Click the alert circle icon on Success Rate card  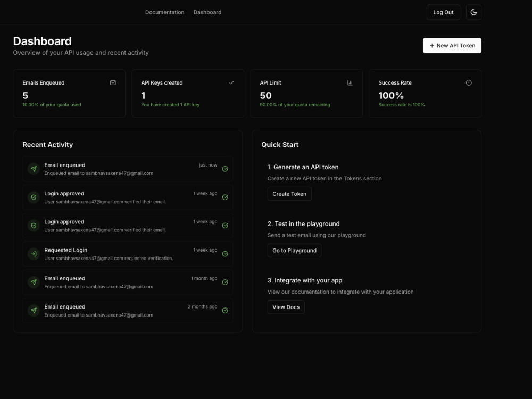[x=469, y=83]
